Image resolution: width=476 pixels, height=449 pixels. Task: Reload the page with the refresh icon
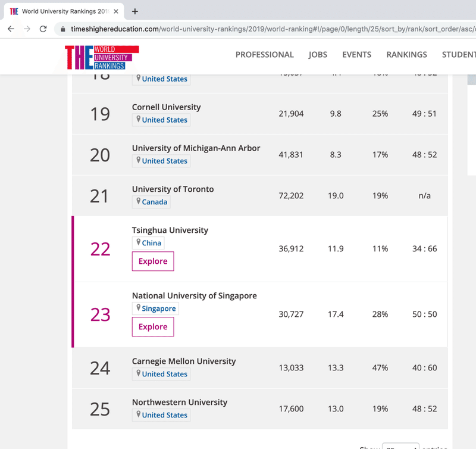coord(43,29)
